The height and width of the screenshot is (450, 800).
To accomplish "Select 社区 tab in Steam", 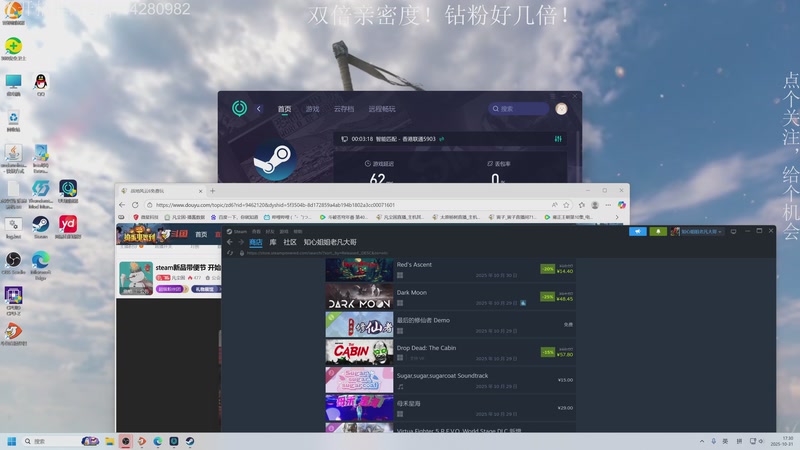I will (290, 242).
